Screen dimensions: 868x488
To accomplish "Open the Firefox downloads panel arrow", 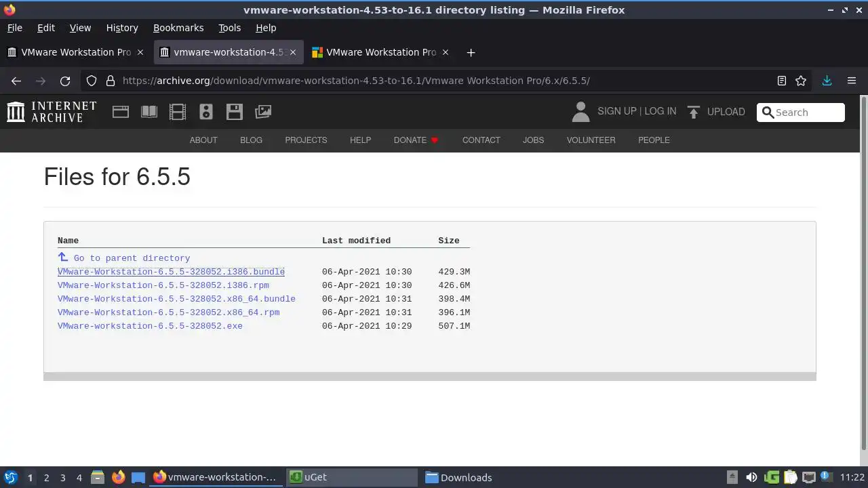I will coord(827,81).
